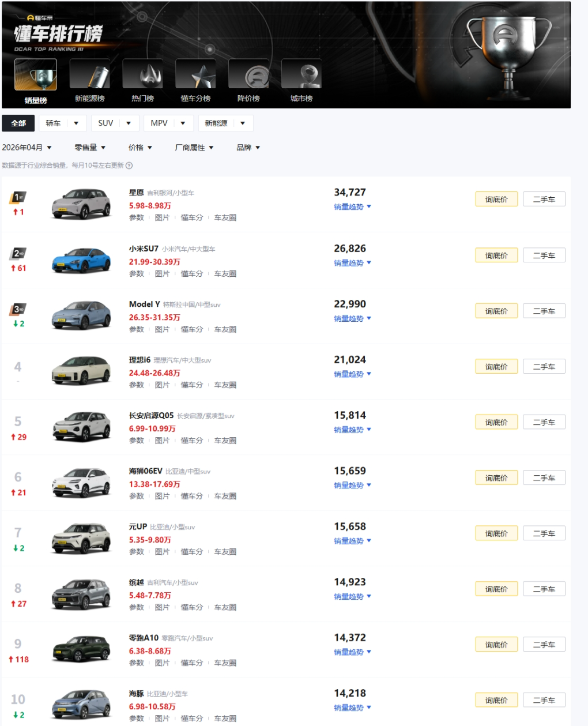This screenshot has width=588, height=726.
Task: Open the 降价榜 icon
Action: [248, 74]
